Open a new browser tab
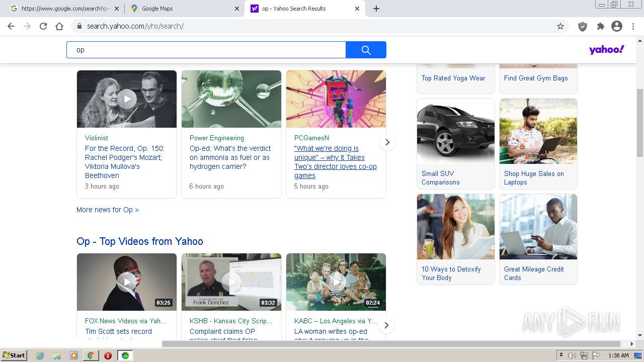 point(376,9)
